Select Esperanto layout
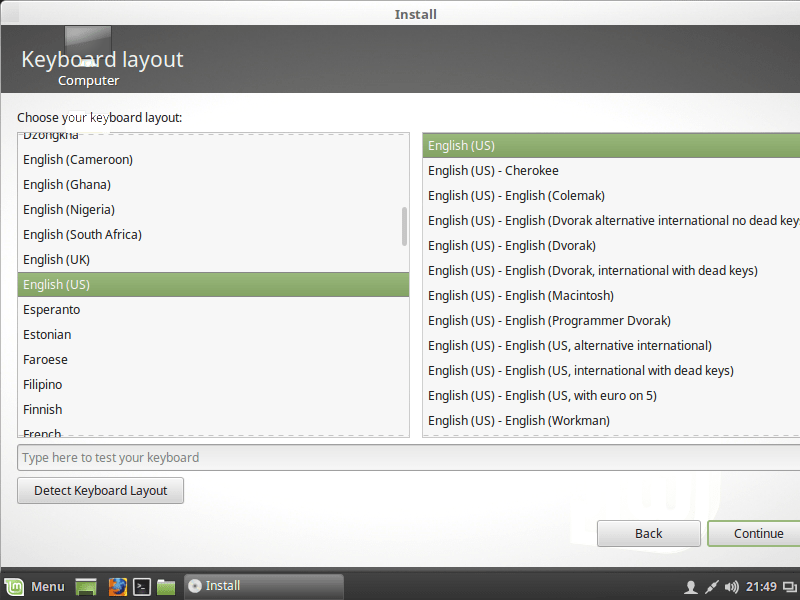The height and width of the screenshot is (600, 800). tap(213, 310)
